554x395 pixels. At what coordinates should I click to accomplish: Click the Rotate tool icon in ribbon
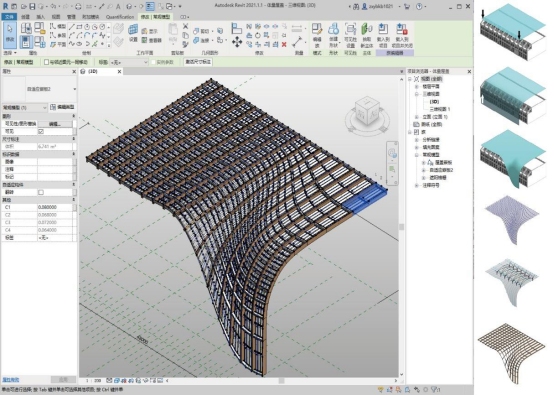click(258, 35)
